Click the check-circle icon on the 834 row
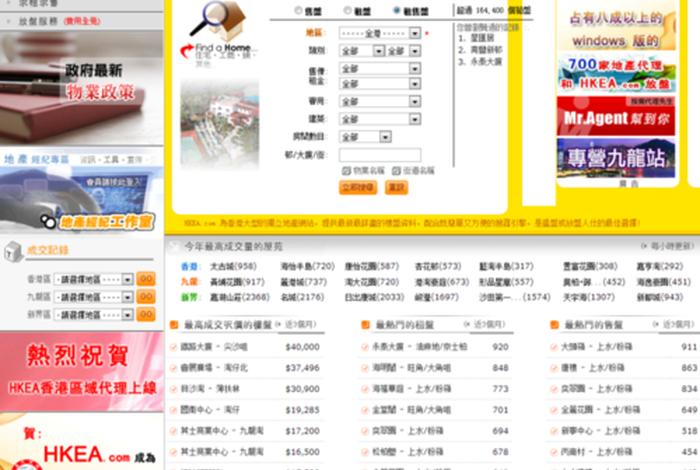Viewport: 700px width, 470px height. click(x=554, y=389)
